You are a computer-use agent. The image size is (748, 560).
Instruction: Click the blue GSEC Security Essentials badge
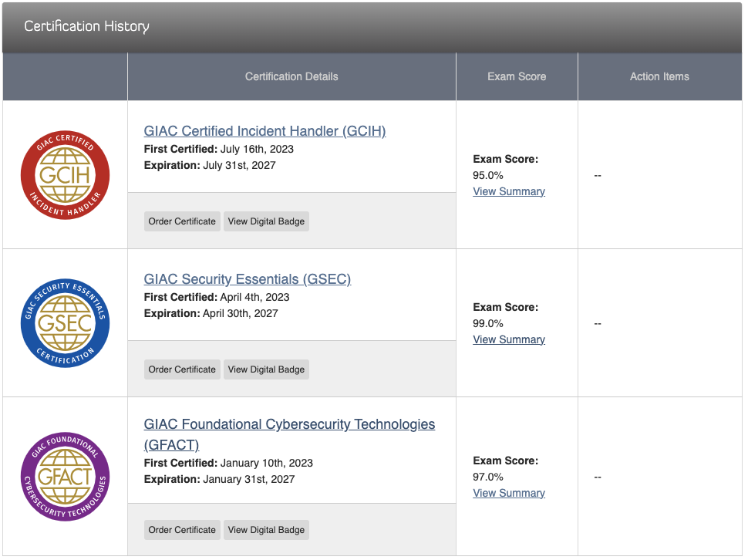65,323
